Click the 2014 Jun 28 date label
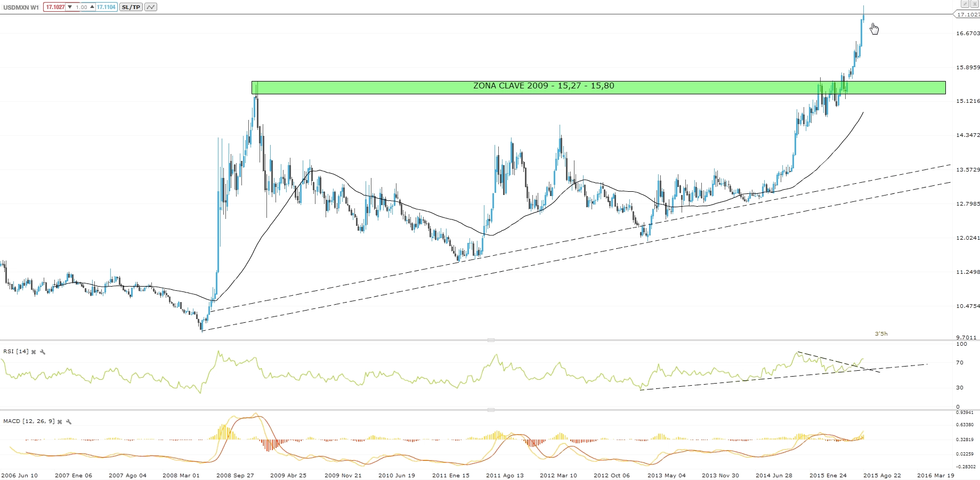Image resolution: width=980 pixels, height=480 pixels. coord(774,476)
